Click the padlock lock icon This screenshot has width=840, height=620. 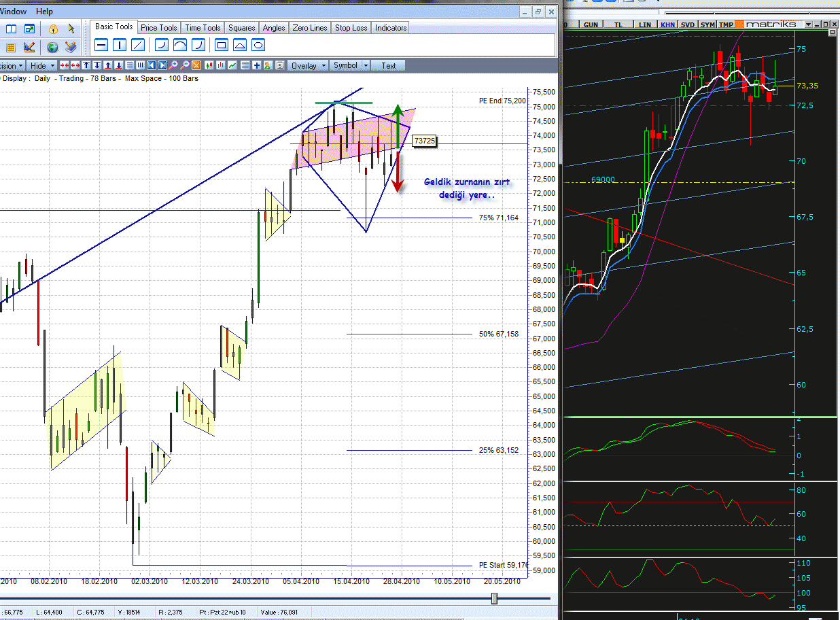point(53,29)
